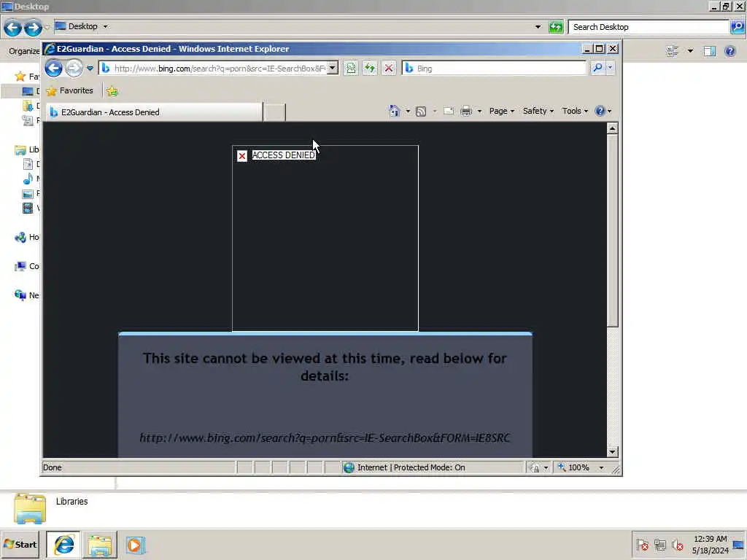Viewport: 747px width, 560px height.
Task: Open the Tools menu
Action: (x=575, y=111)
